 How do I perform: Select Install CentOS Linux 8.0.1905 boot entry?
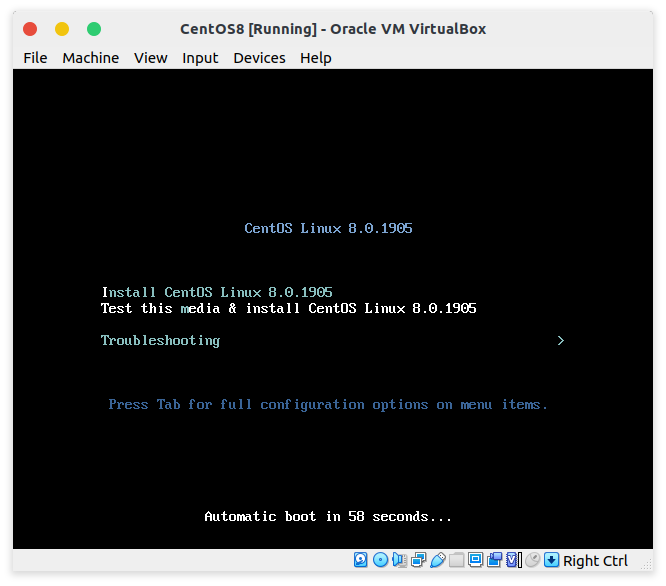[217, 292]
